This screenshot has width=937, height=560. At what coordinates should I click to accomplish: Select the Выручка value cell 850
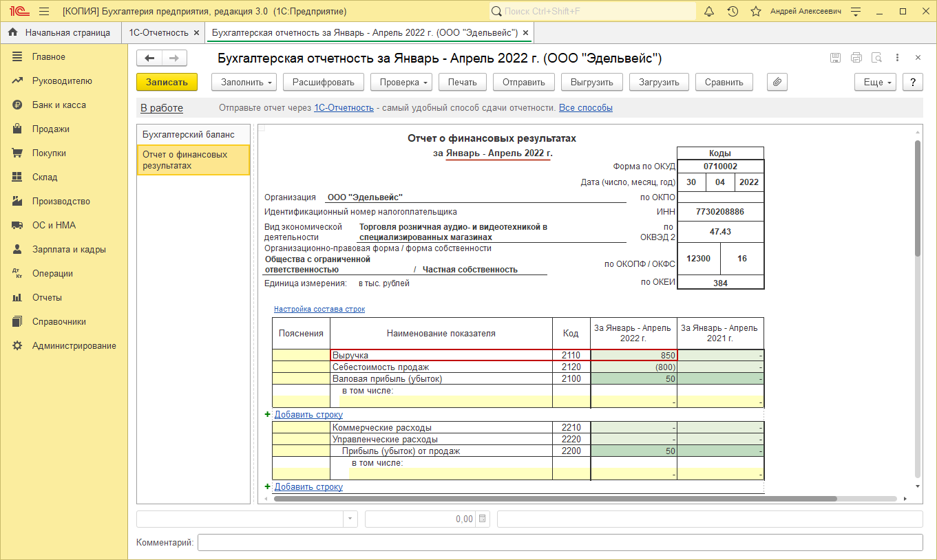pos(634,356)
